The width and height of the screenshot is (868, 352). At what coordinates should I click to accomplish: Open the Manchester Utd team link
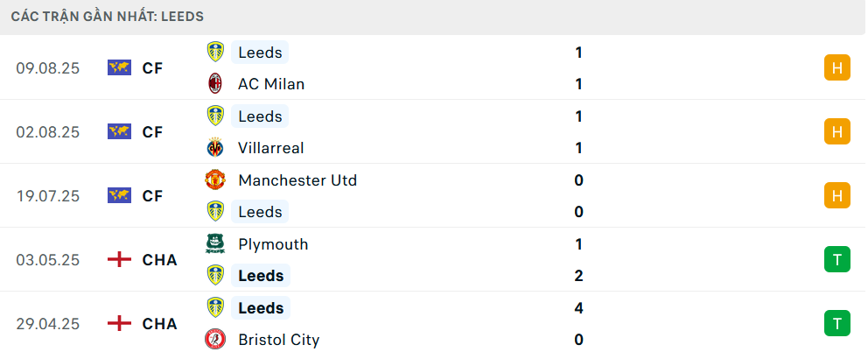pyautogui.click(x=297, y=180)
